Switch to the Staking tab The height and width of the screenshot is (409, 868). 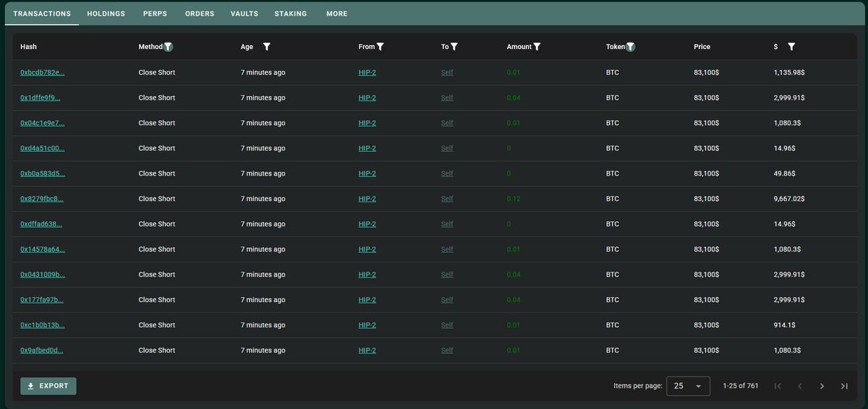click(x=291, y=14)
